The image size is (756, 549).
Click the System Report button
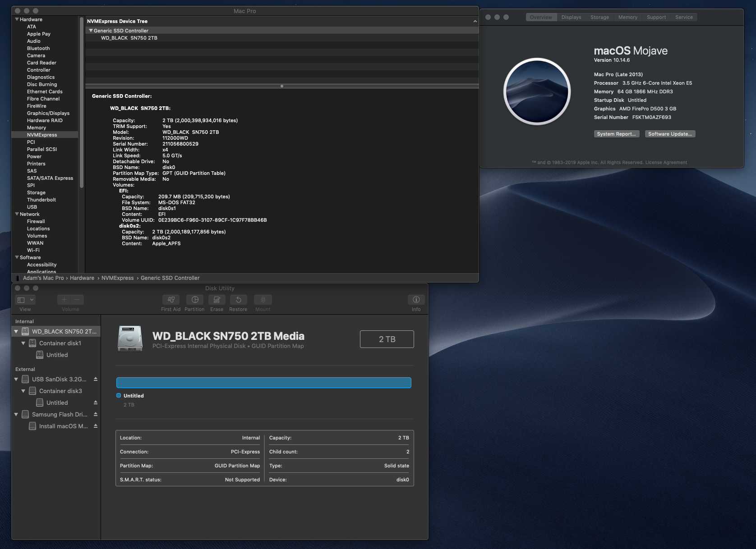[616, 134]
